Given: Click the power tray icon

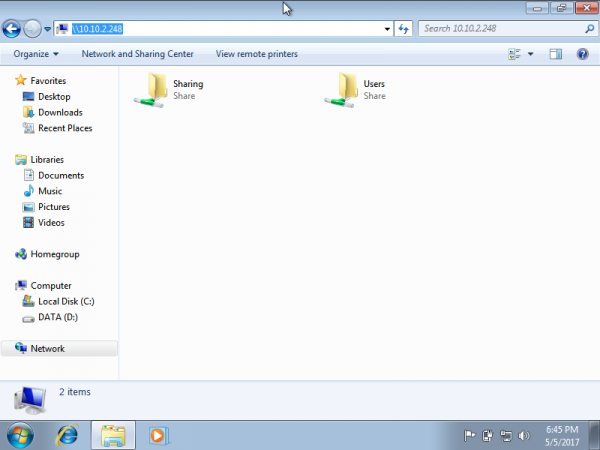Looking at the screenshot, I should click(488, 435).
